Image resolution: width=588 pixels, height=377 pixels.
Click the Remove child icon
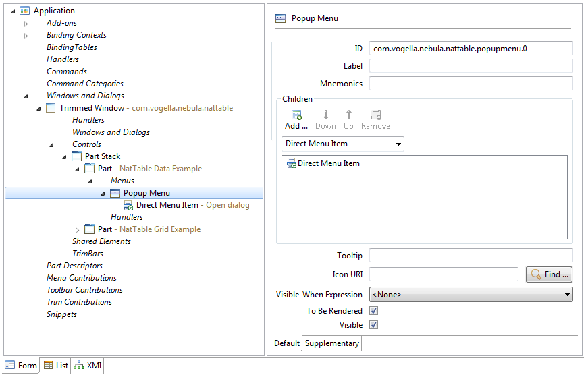coord(376,115)
